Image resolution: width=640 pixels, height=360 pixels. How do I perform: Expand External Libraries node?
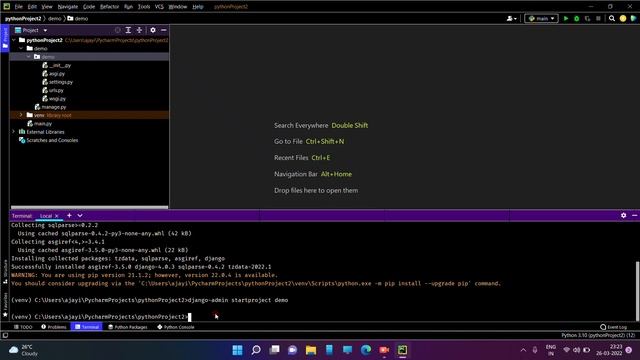click(14, 131)
